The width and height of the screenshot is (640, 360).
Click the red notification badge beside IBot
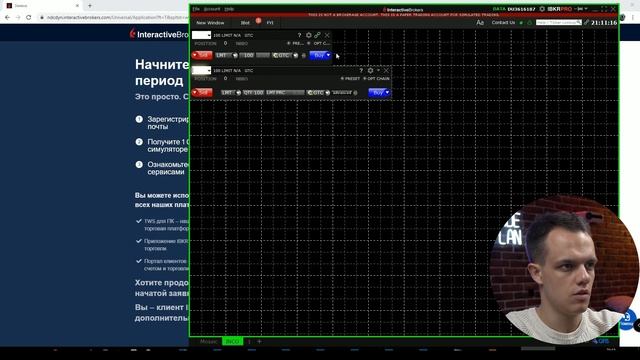258,20
